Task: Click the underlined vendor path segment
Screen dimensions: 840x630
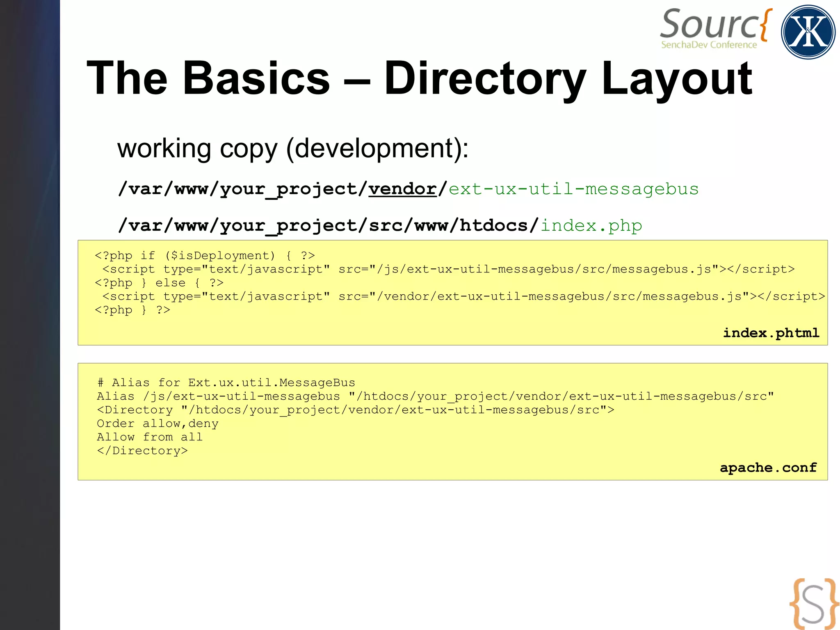Action: [402, 189]
